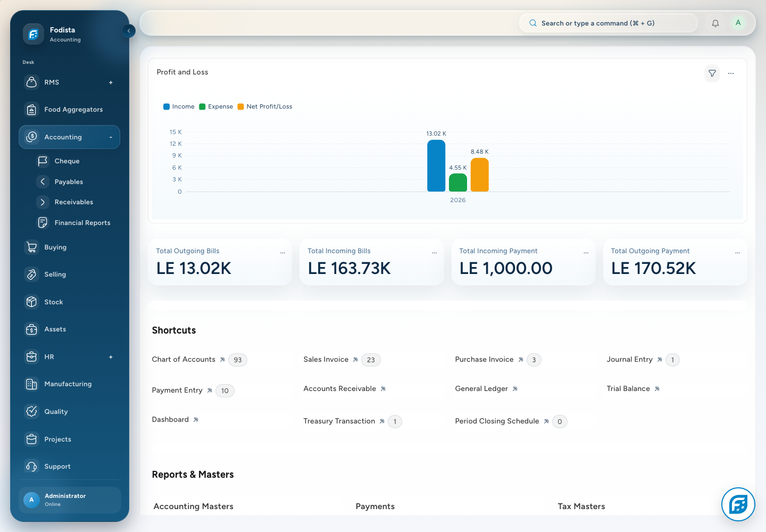
Task: Click the Buying cart icon
Action: 32,247
